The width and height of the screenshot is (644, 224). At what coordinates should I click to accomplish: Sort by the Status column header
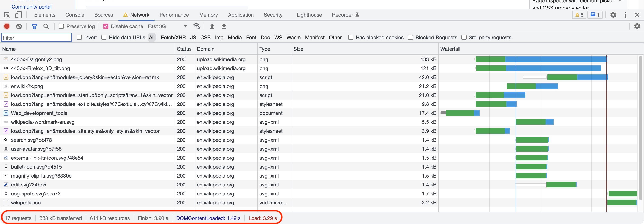tap(185, 49)
